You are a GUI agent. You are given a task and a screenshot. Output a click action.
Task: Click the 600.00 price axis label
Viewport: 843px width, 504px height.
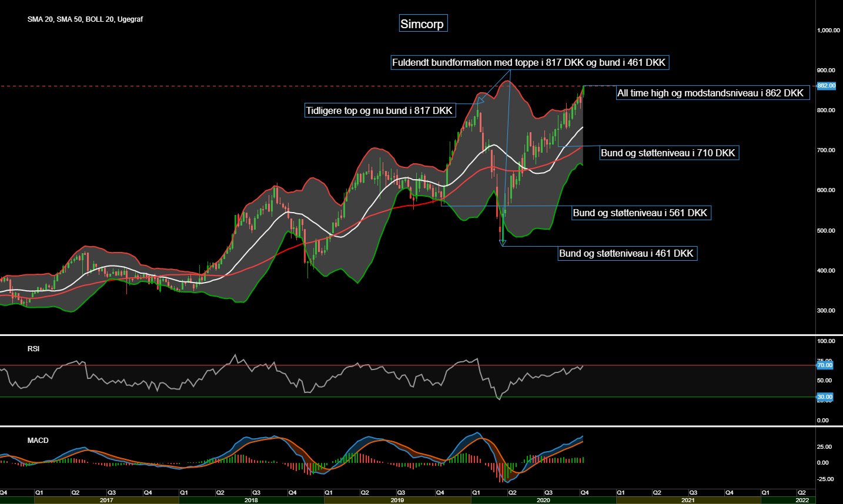(826, 190)
